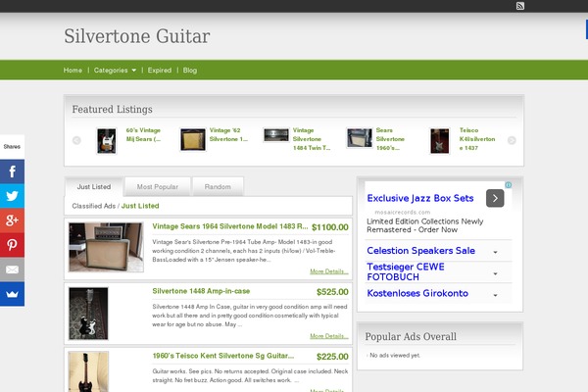The width and height of the screenshot is (588, 392).
Task: Expand Celestion Speakers Sale ad arrow
Action: coord(495,252)
